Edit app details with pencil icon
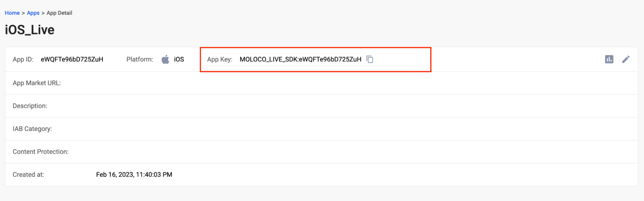 coord(626,59)
